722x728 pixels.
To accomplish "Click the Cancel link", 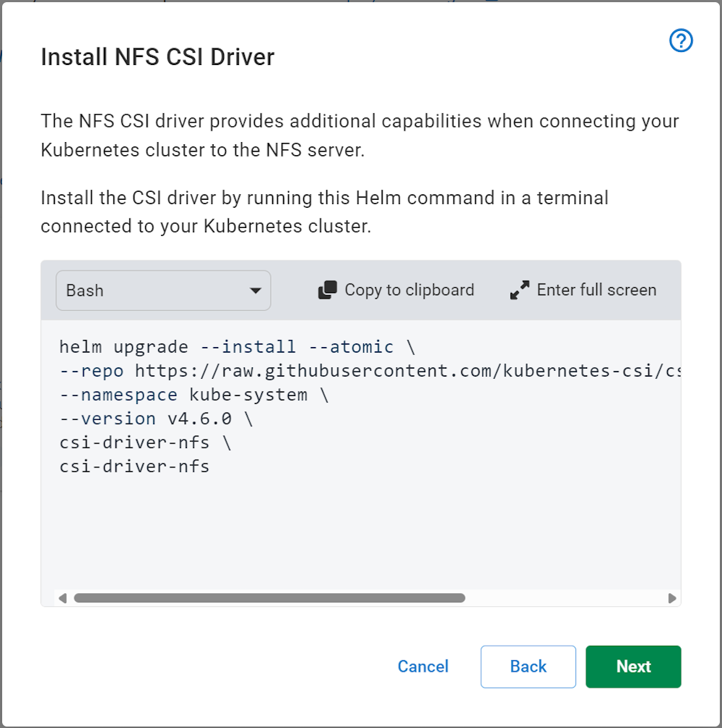I will (422, 667).
